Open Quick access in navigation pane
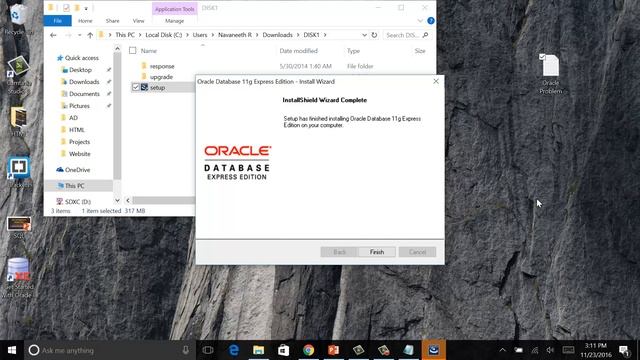The height and width of the screenshot is (360, 640). [x=81, y=58]
